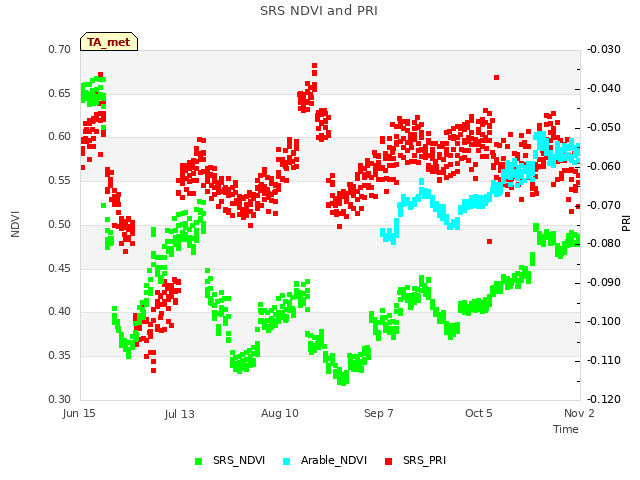The width and height of the screenshot is (640, 480).
Task: Click the -0.080 PRI axis value
Action: pyautogui.click(x=604, y=244)
